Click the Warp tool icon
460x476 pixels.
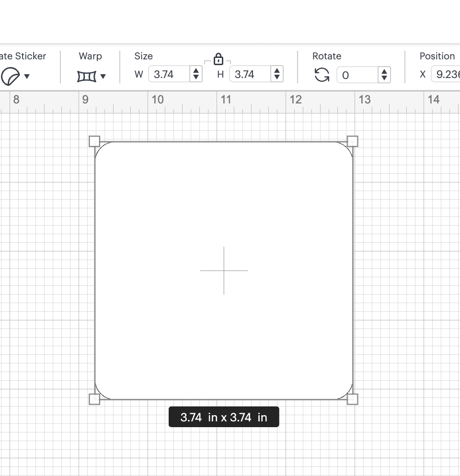coord(87,76)
